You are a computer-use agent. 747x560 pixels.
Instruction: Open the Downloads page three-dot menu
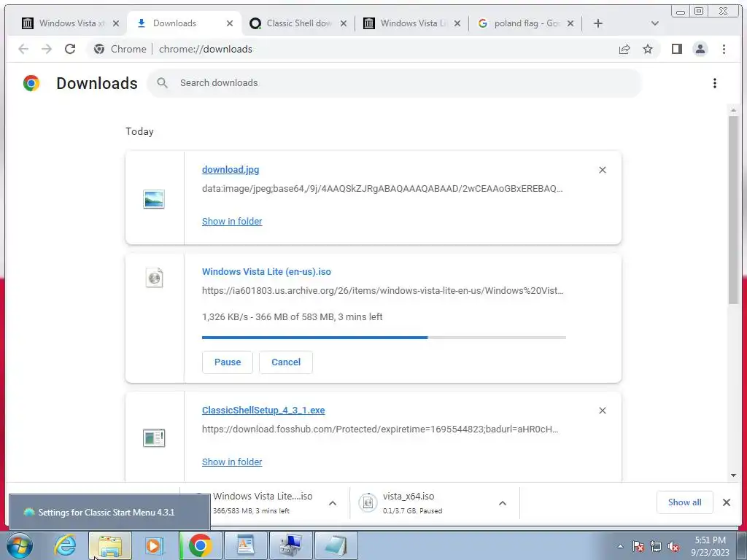pos(714,83)
